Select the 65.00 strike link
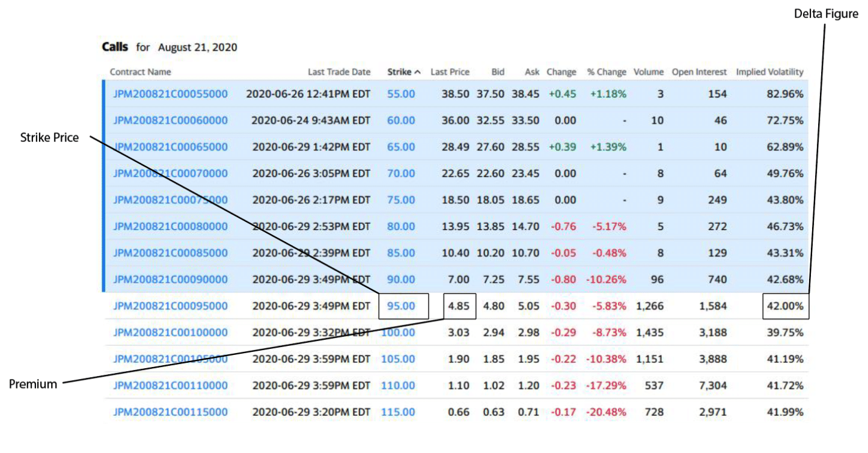868x453 pixels. 401,147
